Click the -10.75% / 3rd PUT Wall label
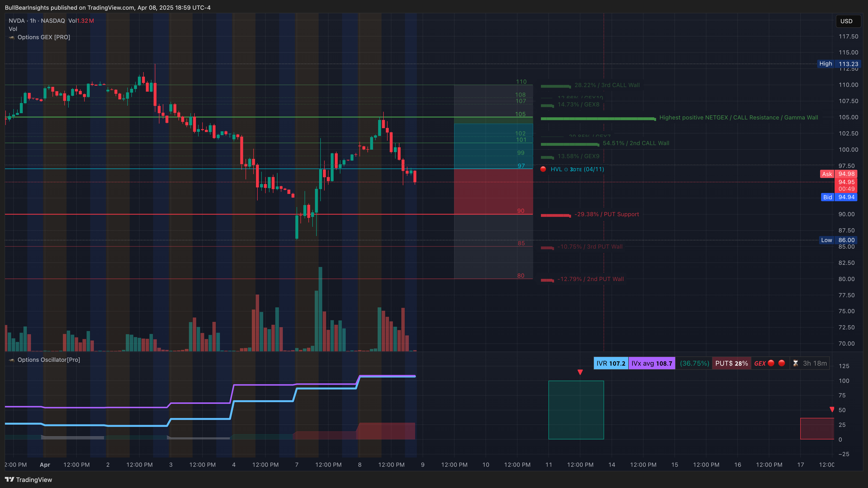 [590, 246]
